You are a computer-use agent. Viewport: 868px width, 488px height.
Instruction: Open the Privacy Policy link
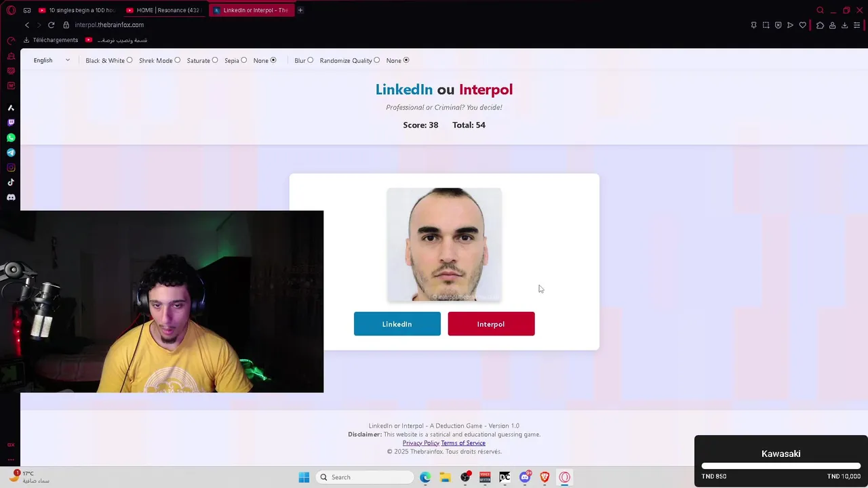421,443
